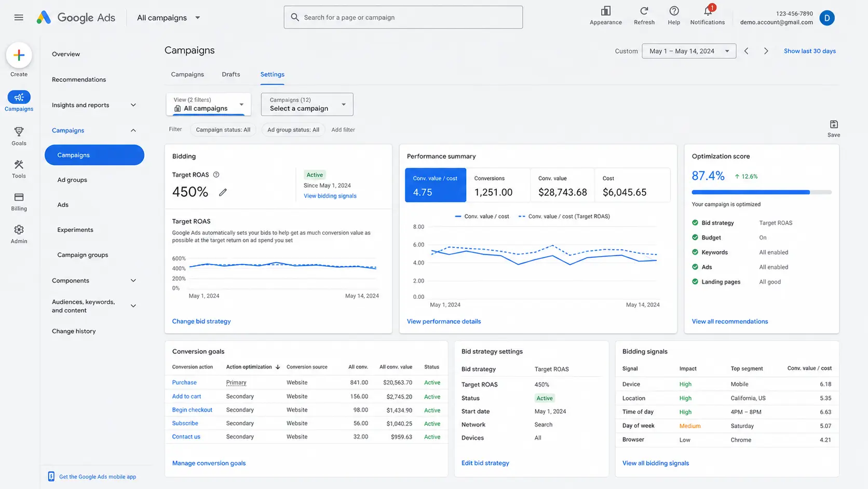Click the Create plus button
The image size is (868, 489).
pos(19,55)
